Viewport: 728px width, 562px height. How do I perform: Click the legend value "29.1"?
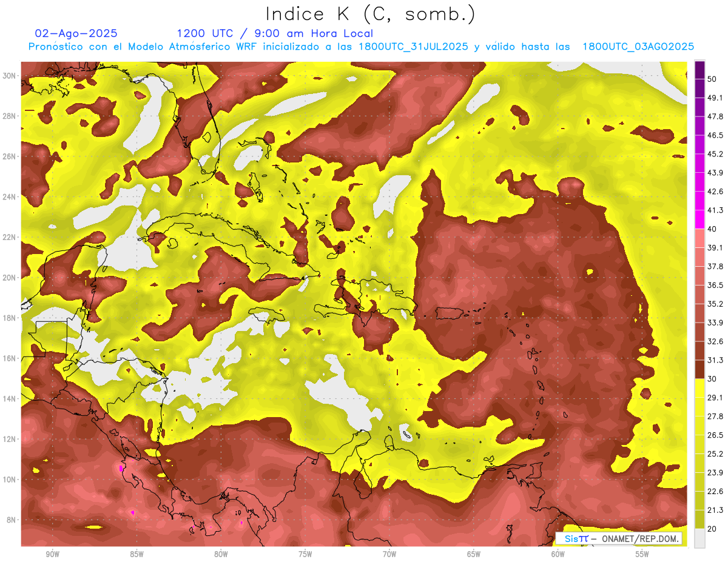click(715, 397)
